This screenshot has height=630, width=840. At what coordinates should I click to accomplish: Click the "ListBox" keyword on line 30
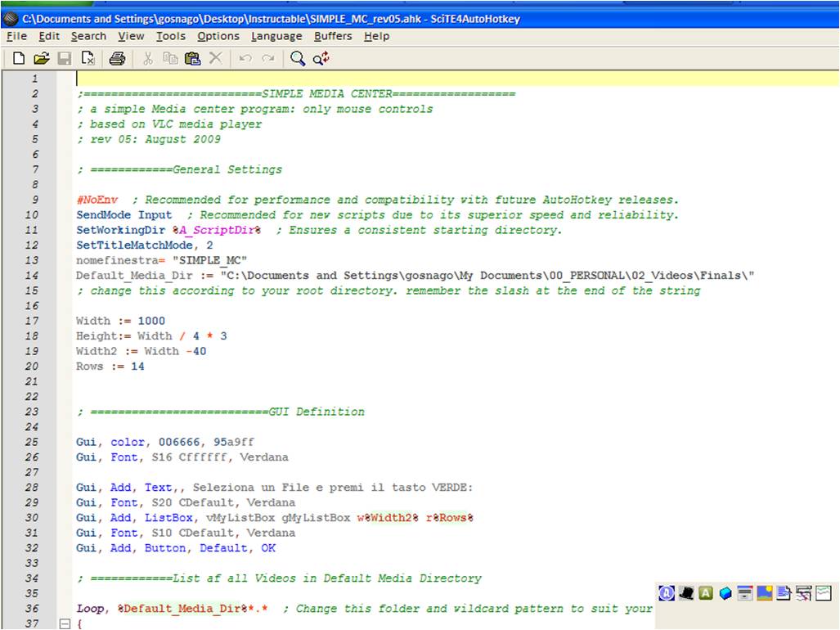[x=168, y=517]
